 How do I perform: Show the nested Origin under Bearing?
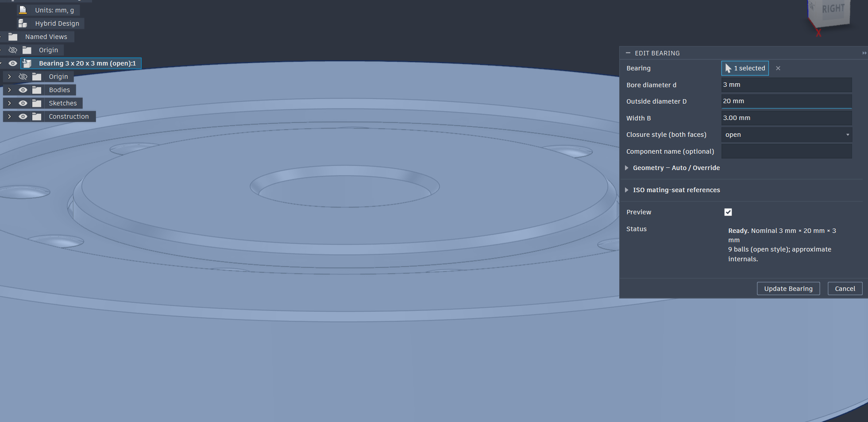[23, 77]
